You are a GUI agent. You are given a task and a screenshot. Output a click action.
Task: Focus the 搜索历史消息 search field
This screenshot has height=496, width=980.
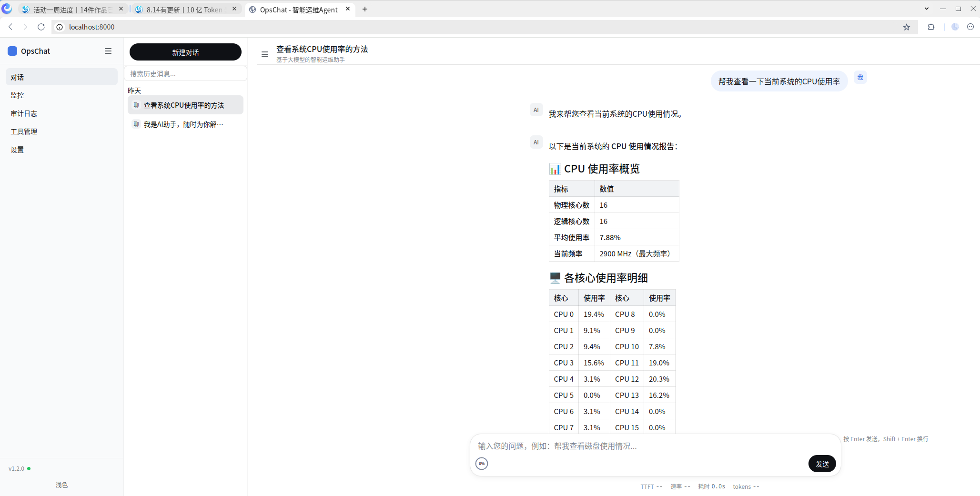(185, 74)
